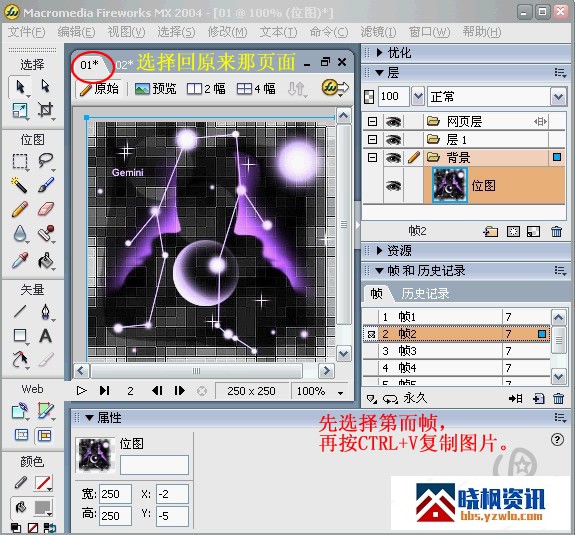
Task: Collapse the 背景 layer
Action: pyautogui.click(x=372, y=158)
